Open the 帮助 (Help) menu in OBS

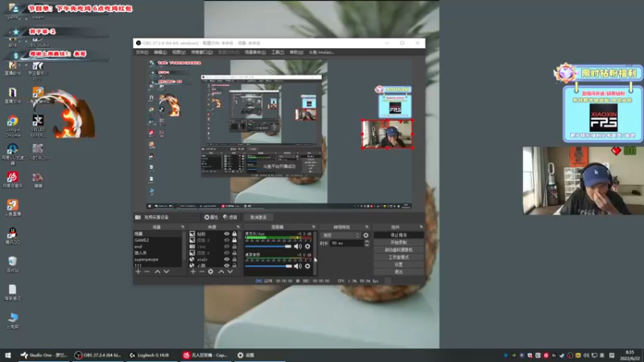[x=296, y=52]
